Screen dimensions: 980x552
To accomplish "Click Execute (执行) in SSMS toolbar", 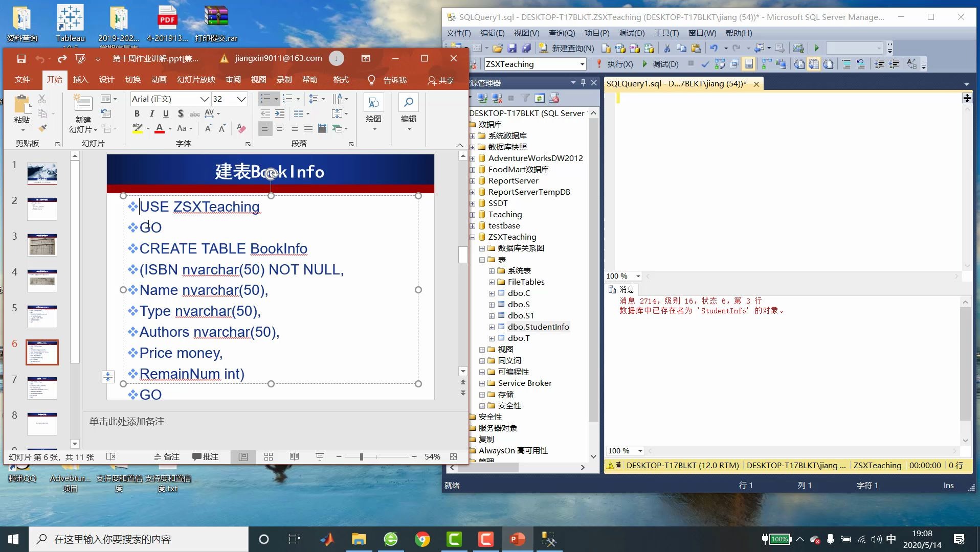I will 614,64.
